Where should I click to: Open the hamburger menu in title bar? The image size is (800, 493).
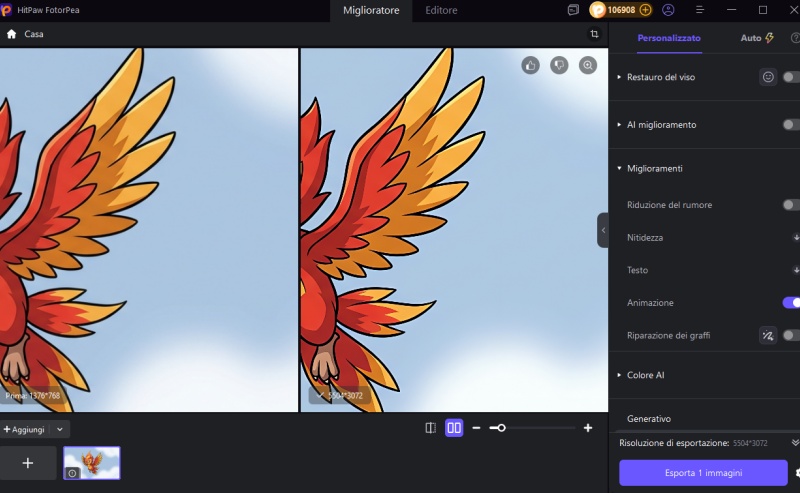pyautogui.click(x=699, y=10)
